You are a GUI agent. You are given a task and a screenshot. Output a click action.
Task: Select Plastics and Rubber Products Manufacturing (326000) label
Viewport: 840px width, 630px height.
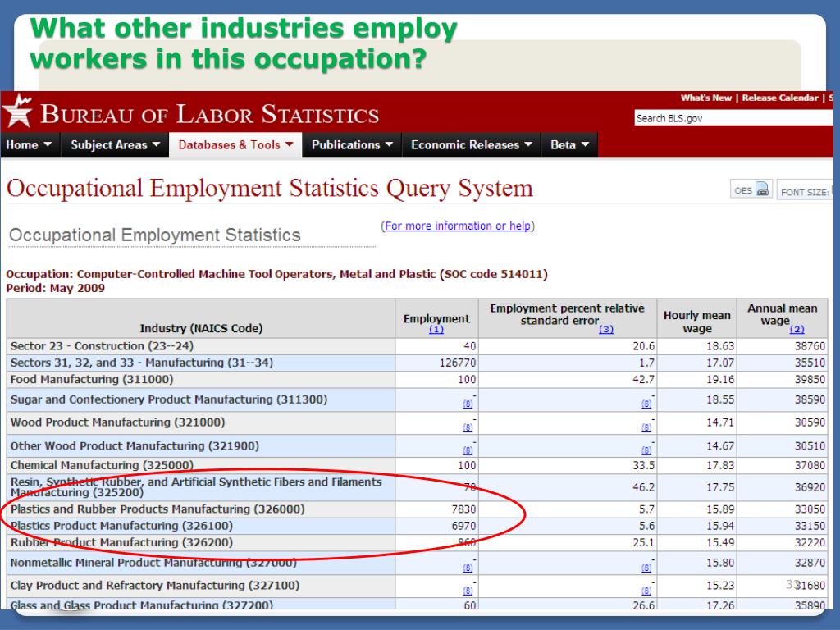(157, 509)
